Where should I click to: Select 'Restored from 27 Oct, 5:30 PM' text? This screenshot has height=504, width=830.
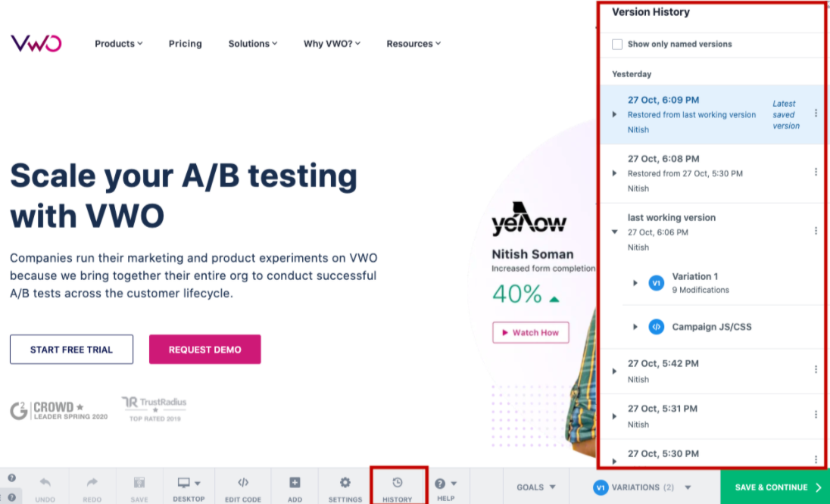[x=685, y=173]
